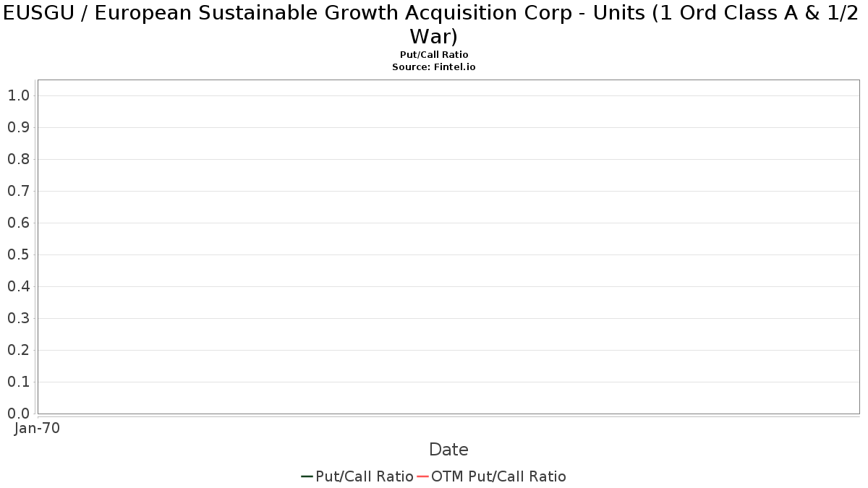Click the 0.7 y-axis tick label
The image size is (868, 488).
[19, 191]
